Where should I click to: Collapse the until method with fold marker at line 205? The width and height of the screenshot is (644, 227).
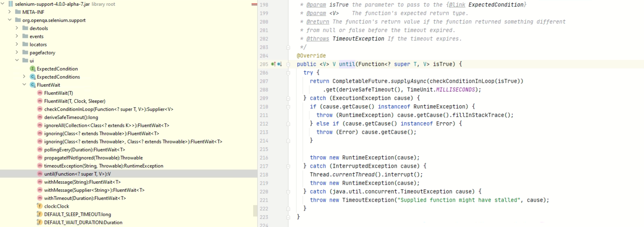(x=288, y=64)
